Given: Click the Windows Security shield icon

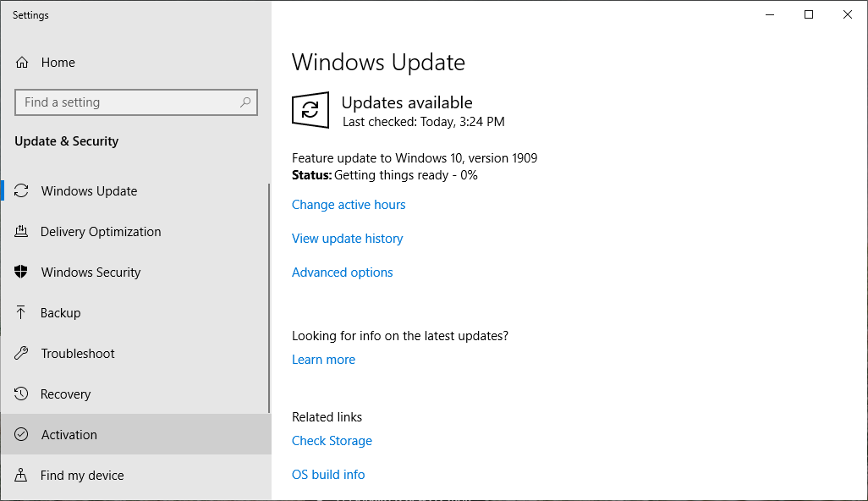Looking at the screenshot, I should (x=21, y=272).
